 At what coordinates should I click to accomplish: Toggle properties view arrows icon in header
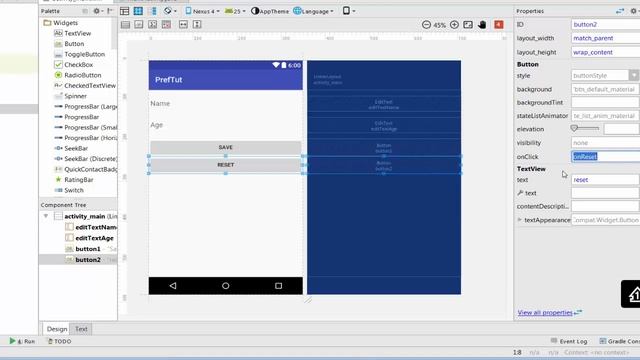[620, 11]
